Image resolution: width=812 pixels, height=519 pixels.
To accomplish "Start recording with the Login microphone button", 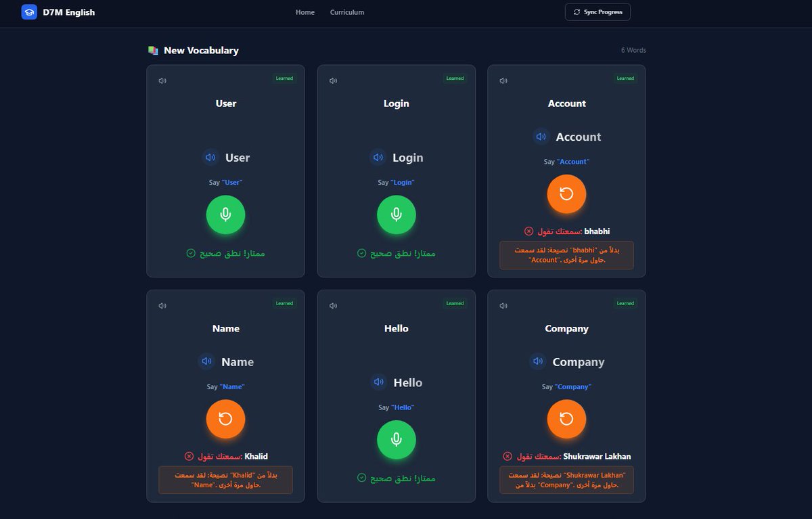I will point(397,215).
